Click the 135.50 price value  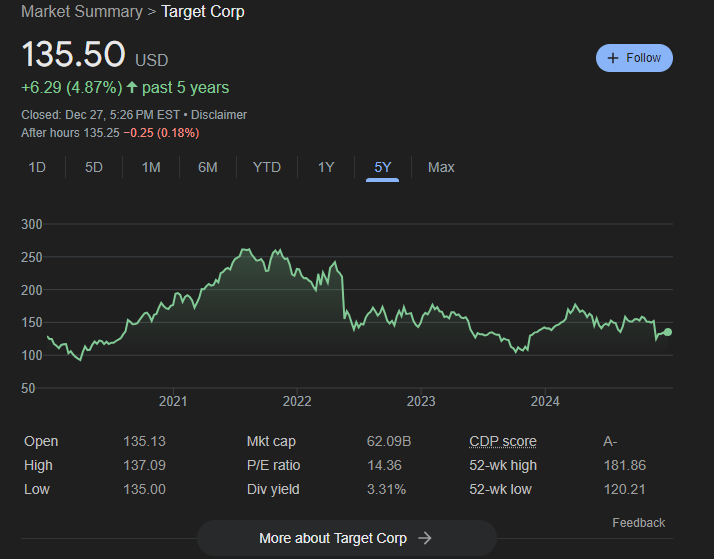click(73, 54)
